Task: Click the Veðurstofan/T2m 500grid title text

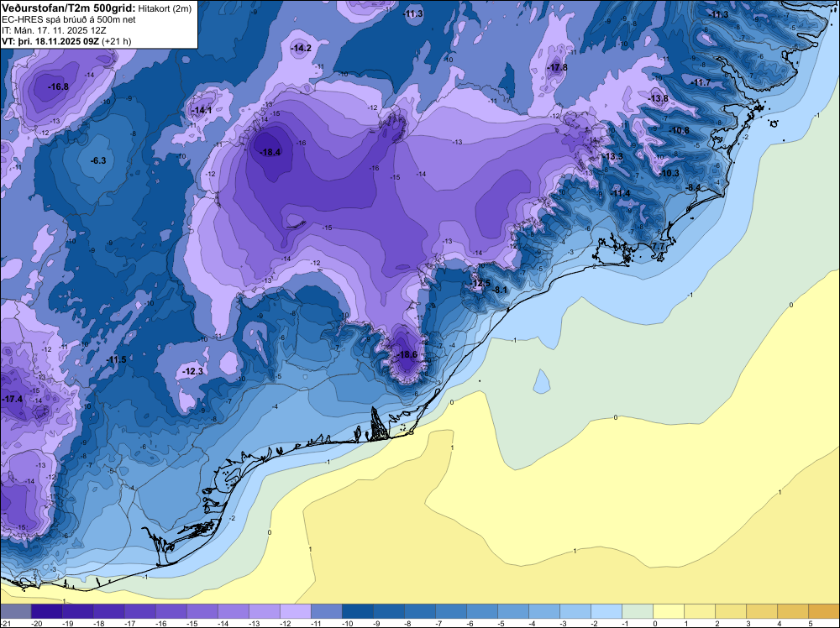Action: pyautogui.click(x=68, y=8)
